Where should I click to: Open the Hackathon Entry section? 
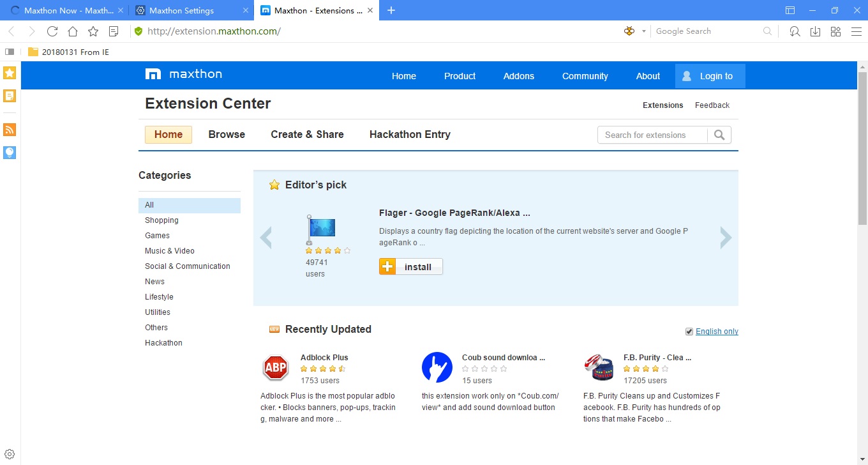point(410,134)
